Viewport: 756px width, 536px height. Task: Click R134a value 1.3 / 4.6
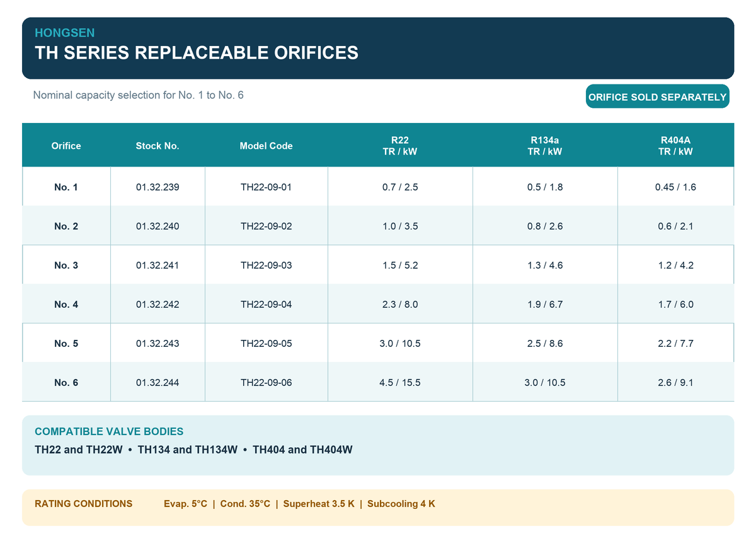[x=545, y=265]
